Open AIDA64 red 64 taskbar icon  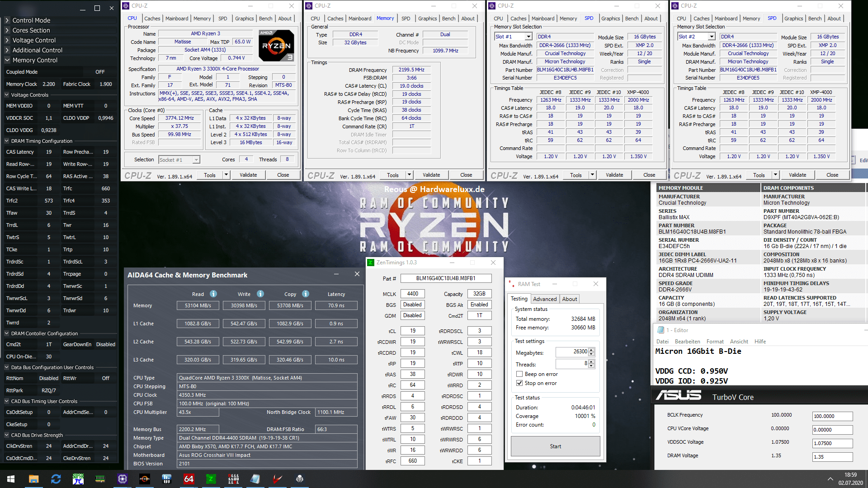coord(189,479)
